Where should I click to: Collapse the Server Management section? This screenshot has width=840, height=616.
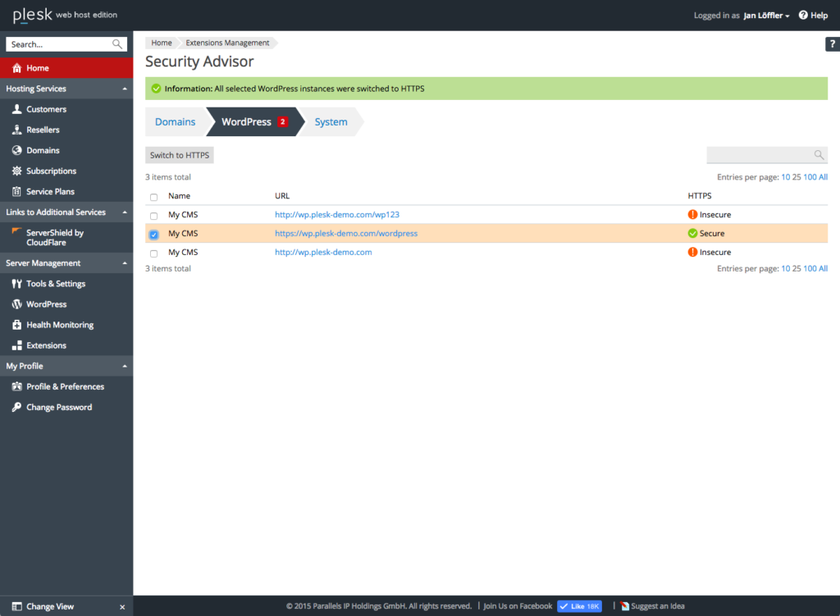click(x=125, y=263)
